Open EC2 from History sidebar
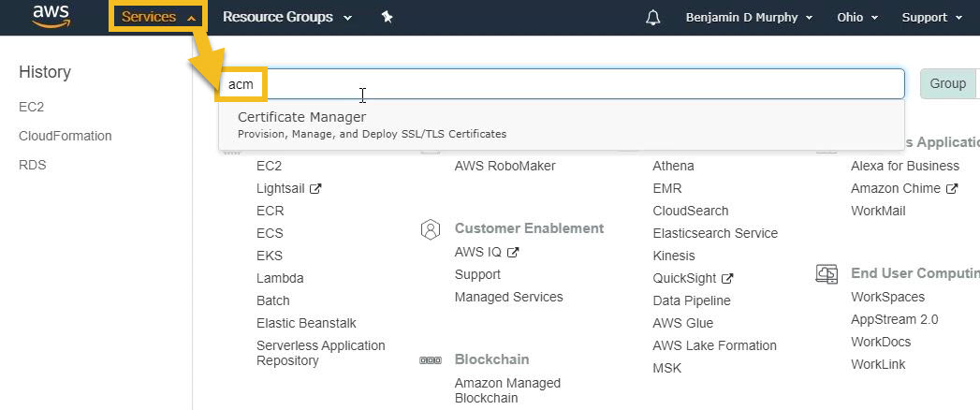 (x=31, y=107)
